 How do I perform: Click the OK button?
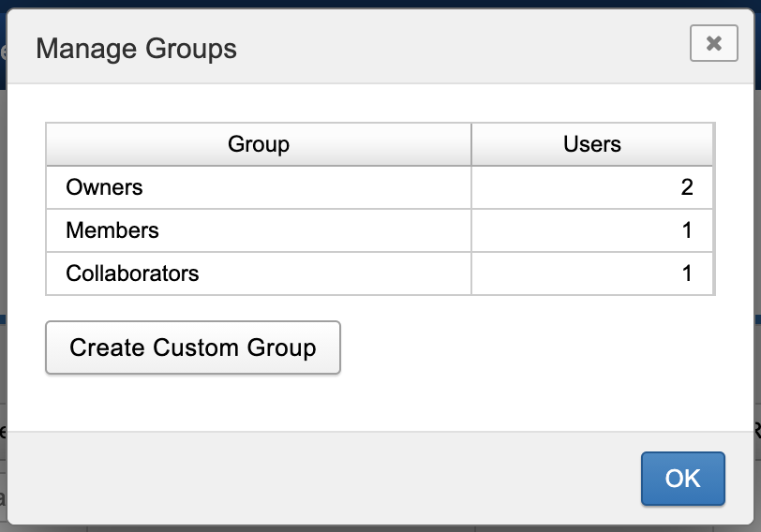pos(682,479)
